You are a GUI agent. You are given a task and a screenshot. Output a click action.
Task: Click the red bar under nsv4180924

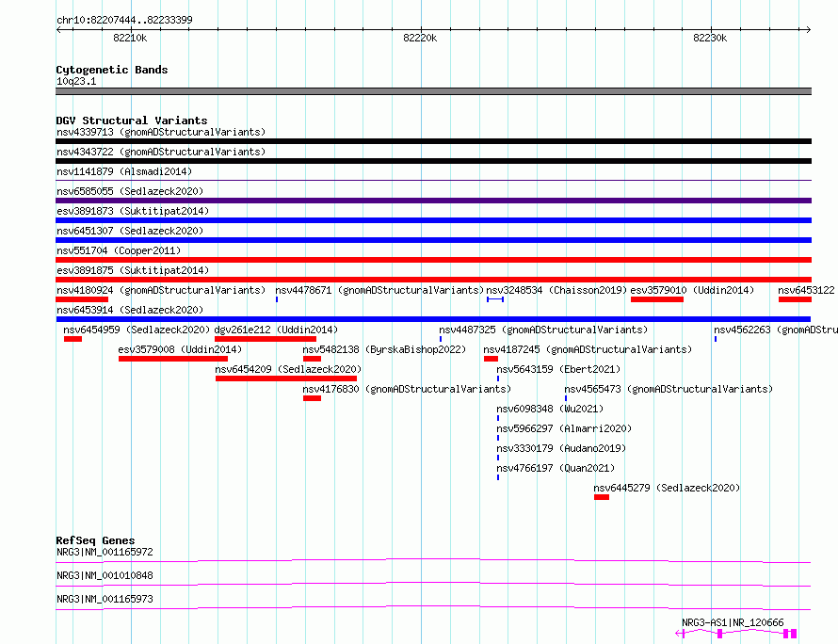tap(82, 299)
